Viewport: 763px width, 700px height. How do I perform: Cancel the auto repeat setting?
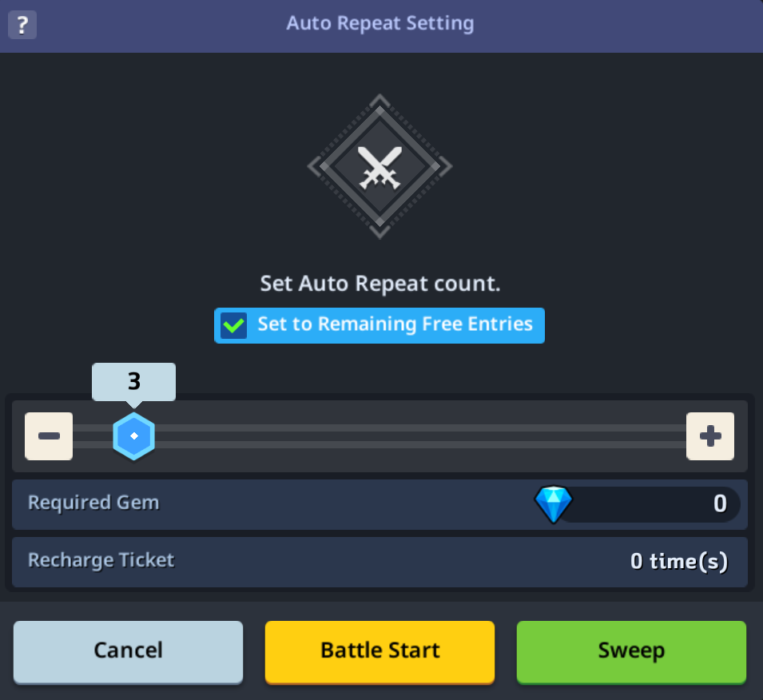pos(128,652)
